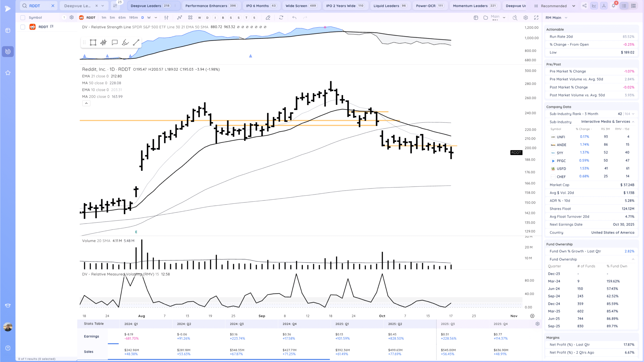Expand the RM Main panel dropdown
Viewport: 644px width, 362px height.
click(566, 18)
